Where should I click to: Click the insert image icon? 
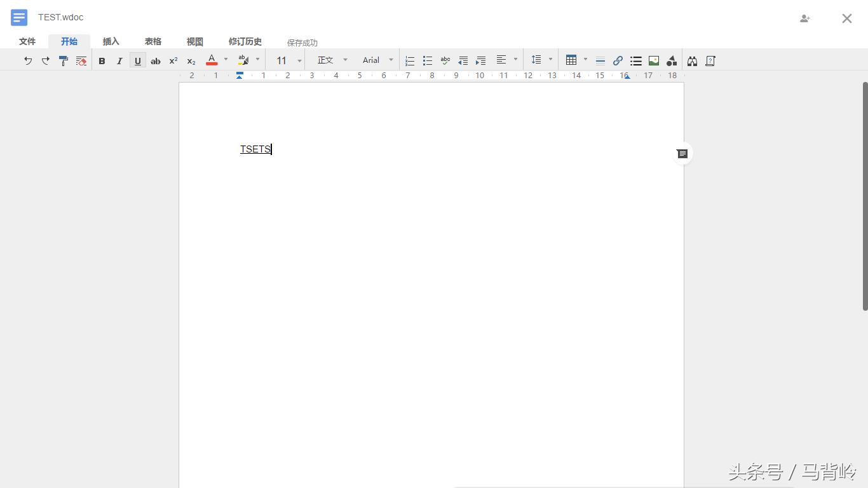654,61
